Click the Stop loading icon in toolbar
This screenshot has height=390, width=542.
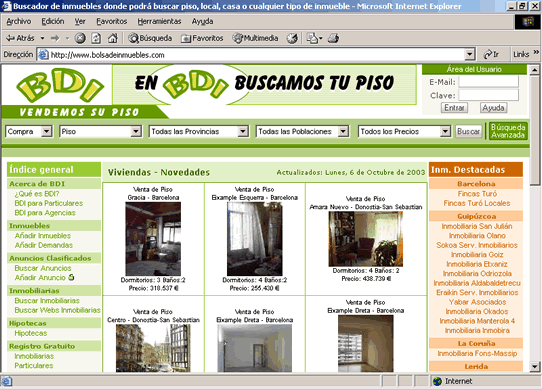(80, 38)
